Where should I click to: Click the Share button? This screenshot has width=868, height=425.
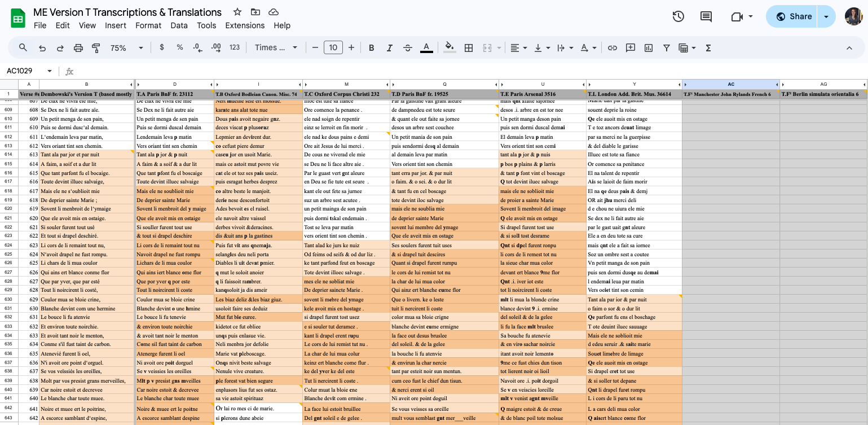click(794, 16)
